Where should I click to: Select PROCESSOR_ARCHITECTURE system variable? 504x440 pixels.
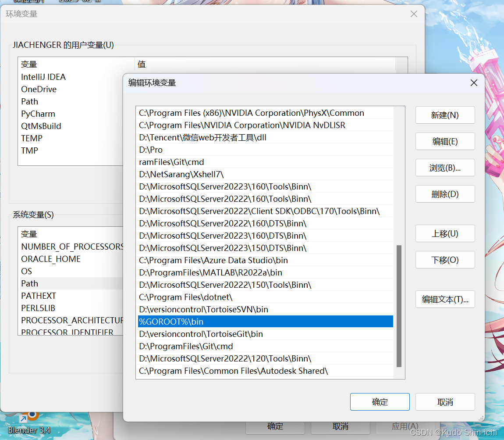tap(72, 320)
